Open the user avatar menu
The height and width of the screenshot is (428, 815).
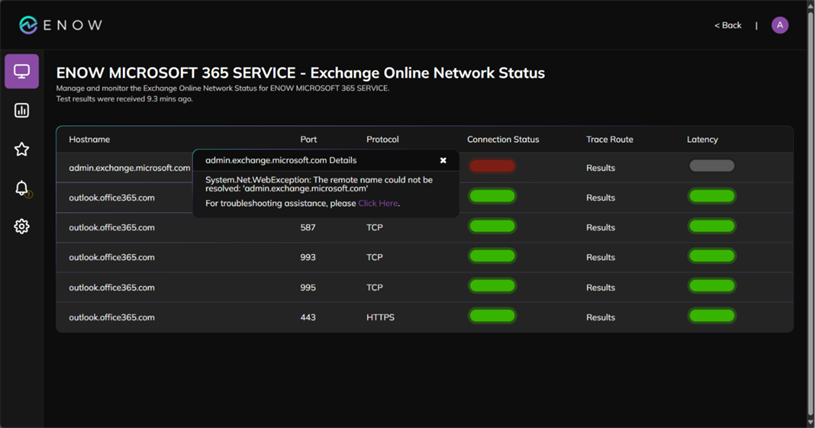pos(780,25)
